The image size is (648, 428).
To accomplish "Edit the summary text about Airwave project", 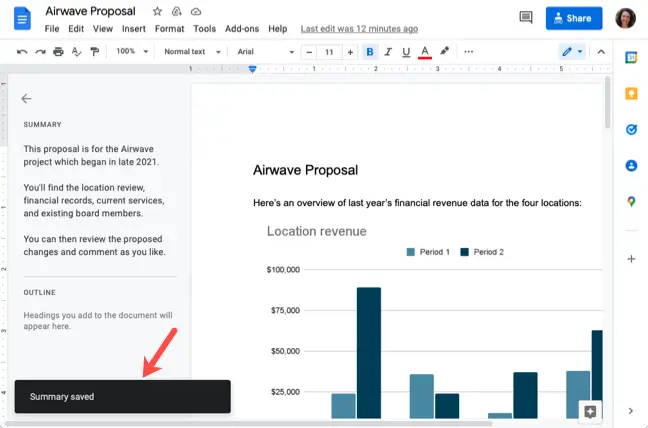I will [95, 200].
